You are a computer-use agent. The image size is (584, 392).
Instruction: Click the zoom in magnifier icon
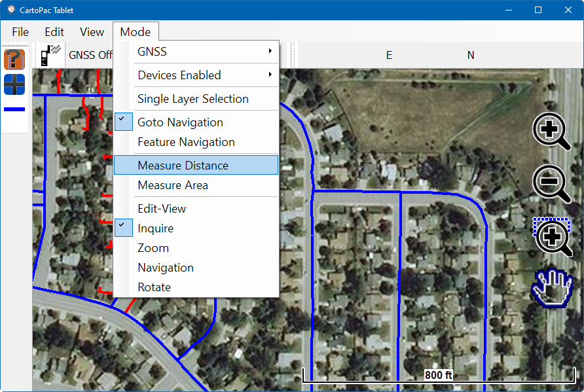[553, 132]
